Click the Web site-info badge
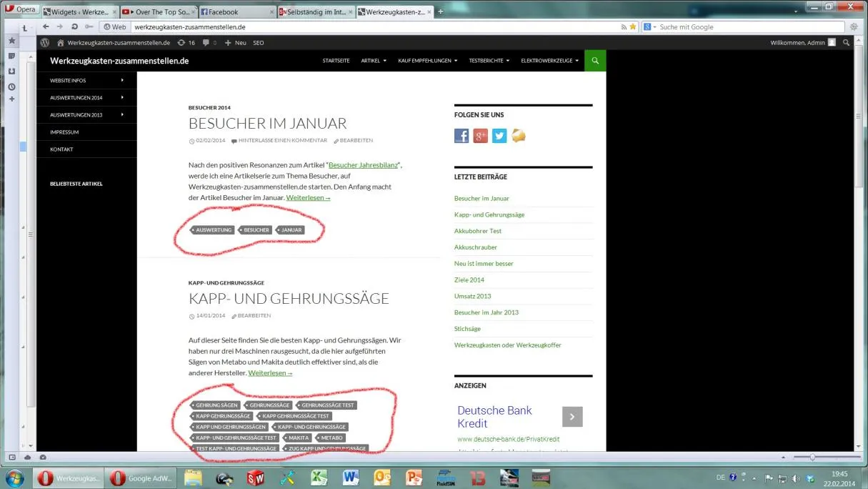Image resolution: width=868 pixels, height=489 pixels. [x=114, y=27]
